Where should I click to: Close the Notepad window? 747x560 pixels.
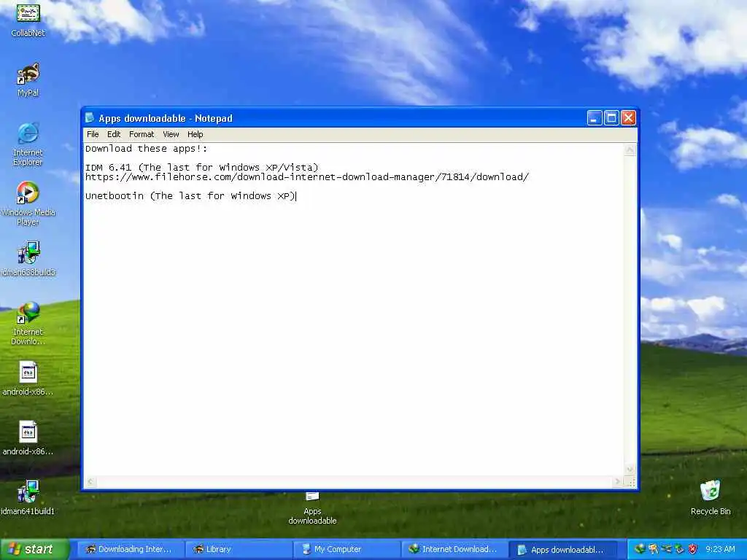coord(628,117)
